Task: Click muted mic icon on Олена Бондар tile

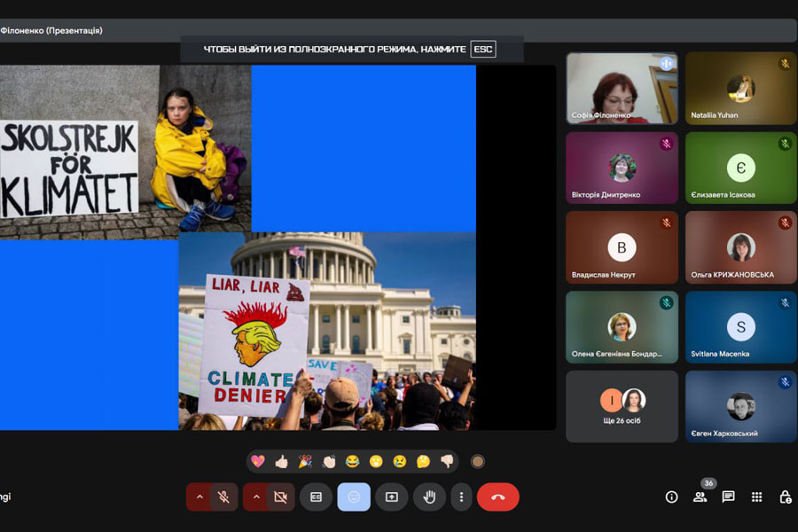Action: [667, 303]
